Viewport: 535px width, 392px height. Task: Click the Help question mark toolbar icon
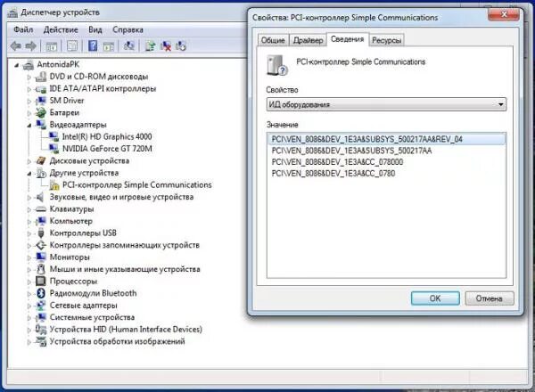tap(93, 45)
